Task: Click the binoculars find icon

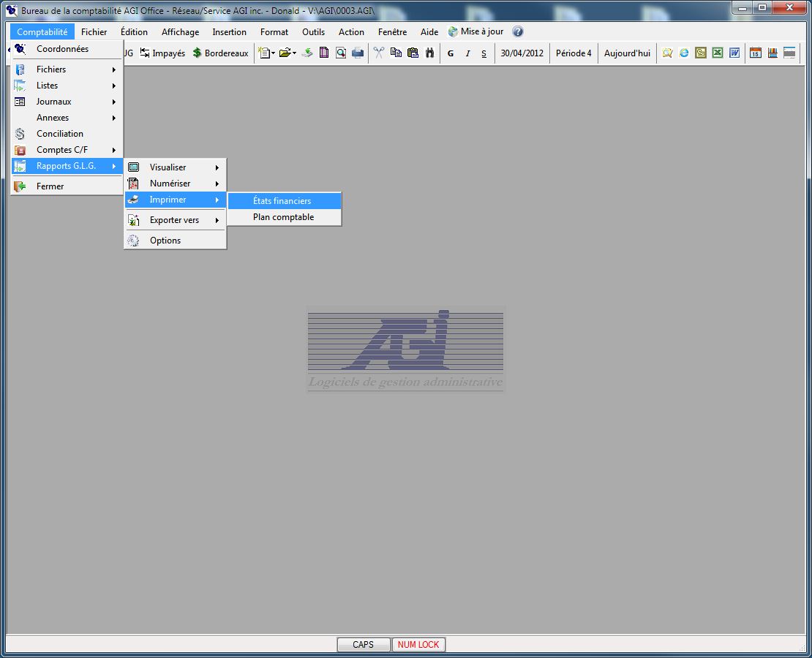Action: tap(430, 53)
